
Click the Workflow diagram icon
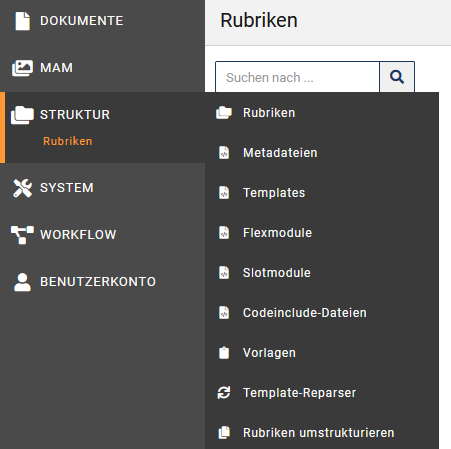point(22,235)
